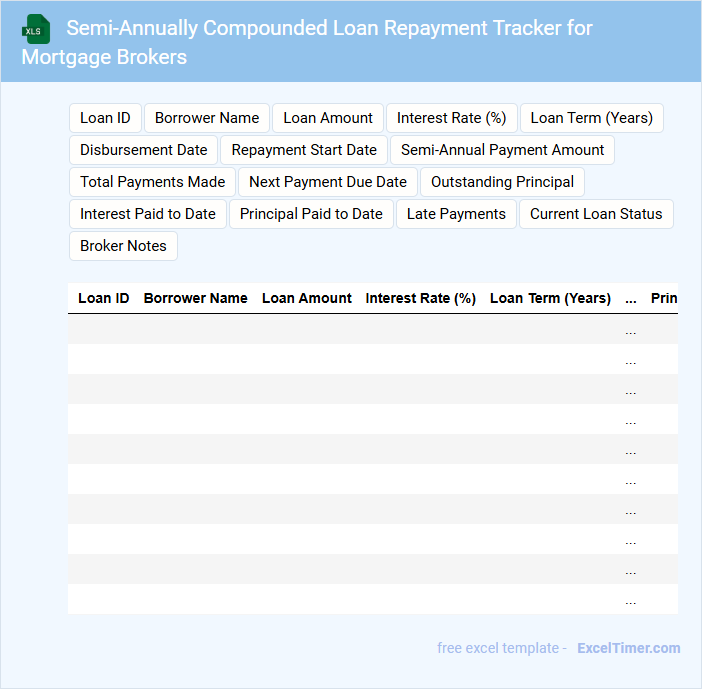
Task: Select the Broker Notes tag
Action: pyautogui.click(x=123, y=246)
